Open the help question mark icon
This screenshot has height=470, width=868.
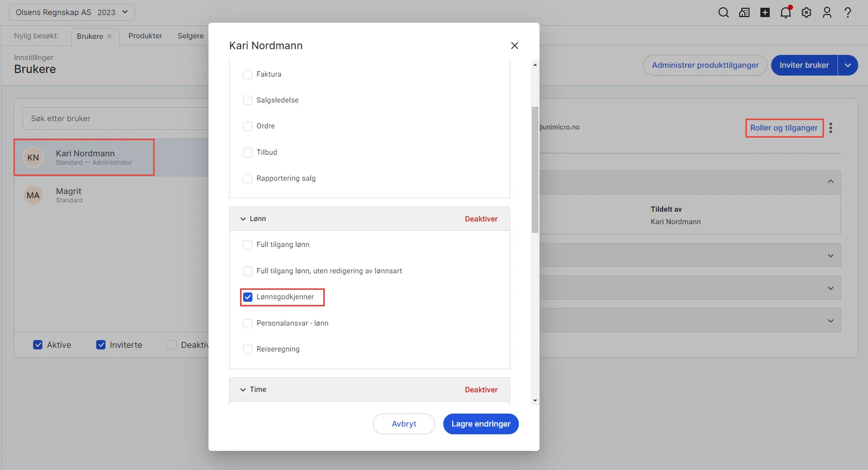[848, 12]
